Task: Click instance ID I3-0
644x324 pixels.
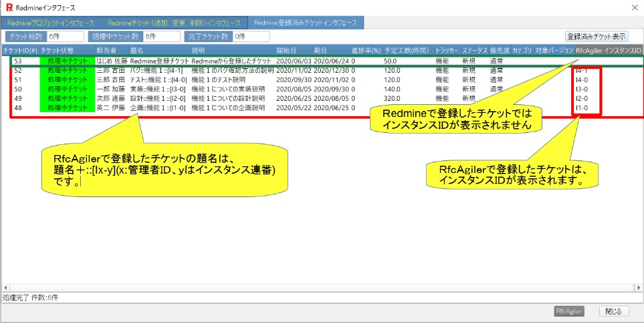Action: (x=582, y=89)
